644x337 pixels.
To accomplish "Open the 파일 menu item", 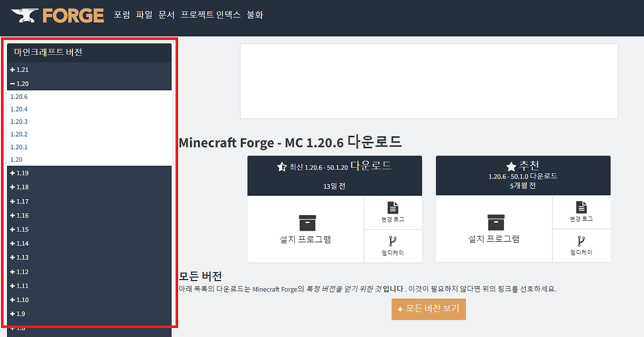I will 144,15.
